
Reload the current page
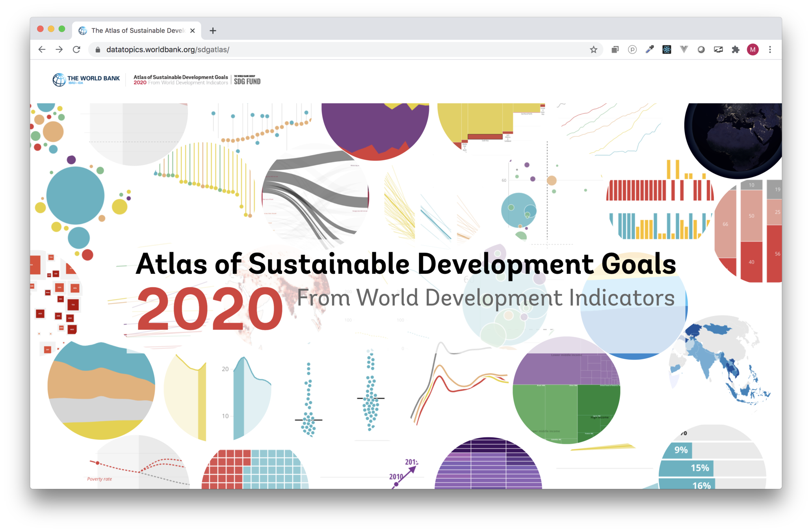coord(76,50)
